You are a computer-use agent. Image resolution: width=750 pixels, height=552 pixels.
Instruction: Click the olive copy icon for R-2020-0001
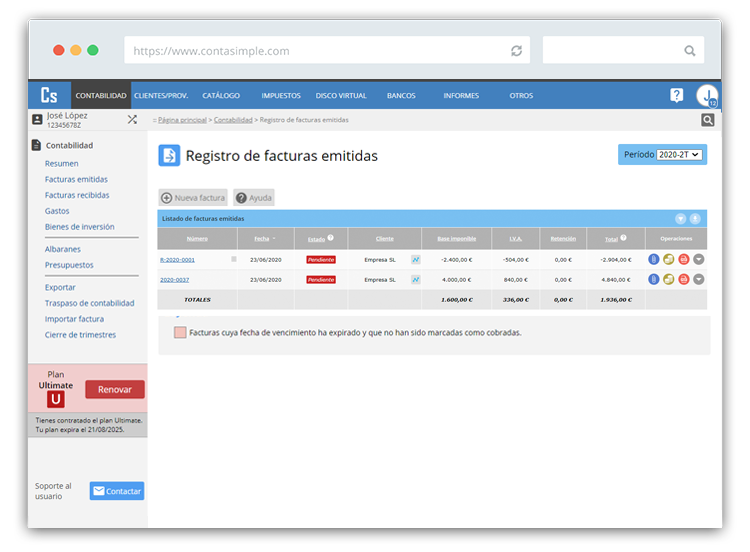click(669, 259)
